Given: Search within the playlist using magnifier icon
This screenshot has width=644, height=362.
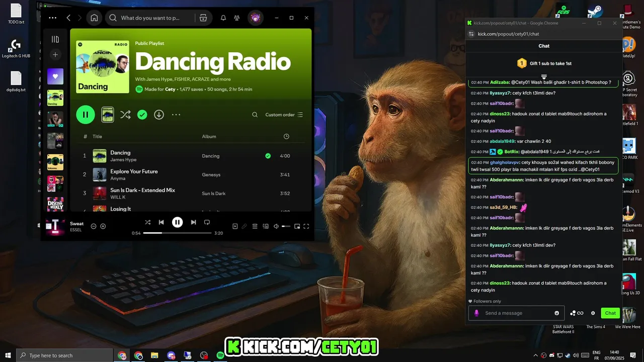Looking at the screenshot, I should tap(255, 115).
